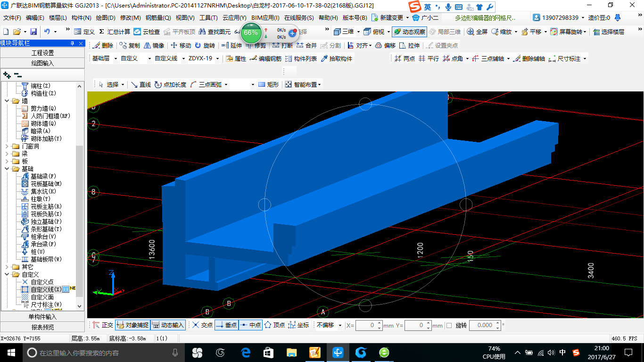Toggle 垂点 perpendicular snap
This screenshot has width=644, height=362.
(226, 325)
